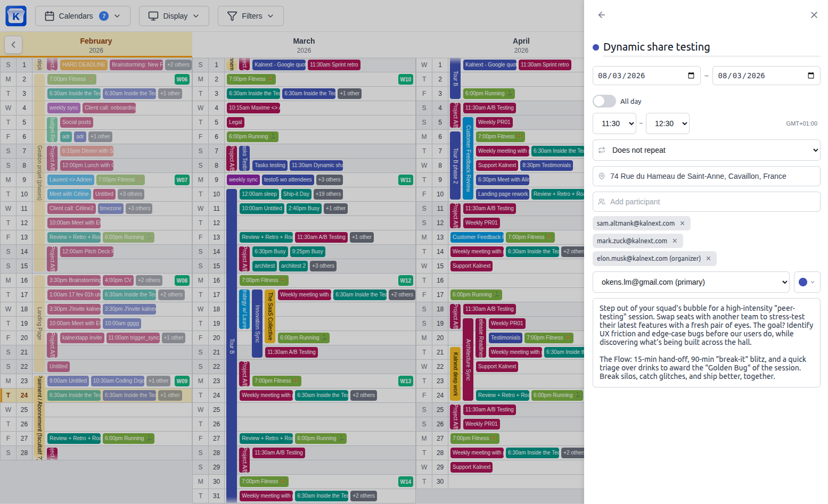Screen dimensions: 828x504
Task: Open the Filters menu
Action: tap(250, 16)
